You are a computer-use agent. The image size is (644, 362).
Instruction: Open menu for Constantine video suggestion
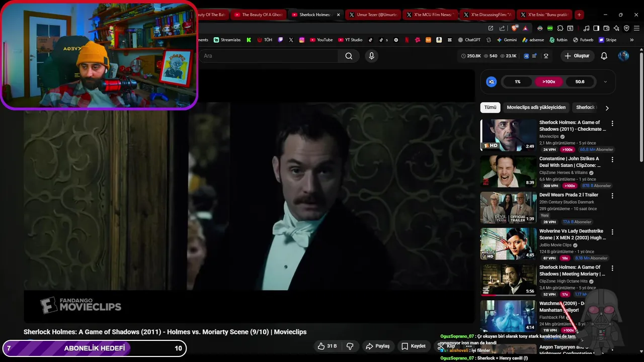click(612, 159)
